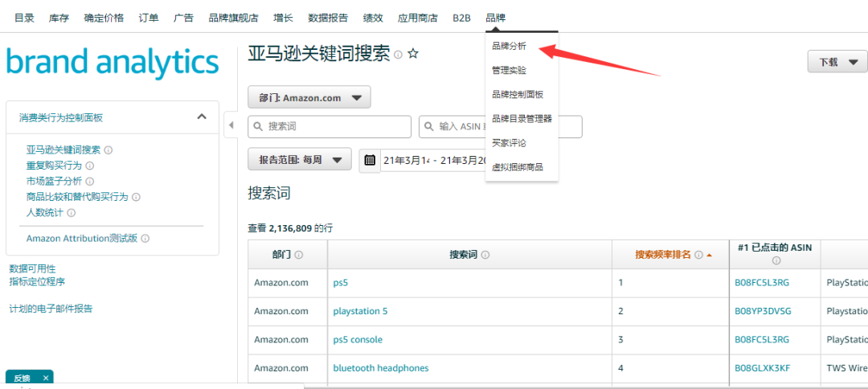Screen dimensions: 868x389
Task: Click info icon next to sidebar 亚马逊关键词搜索
Action: [x=109, y=150]
